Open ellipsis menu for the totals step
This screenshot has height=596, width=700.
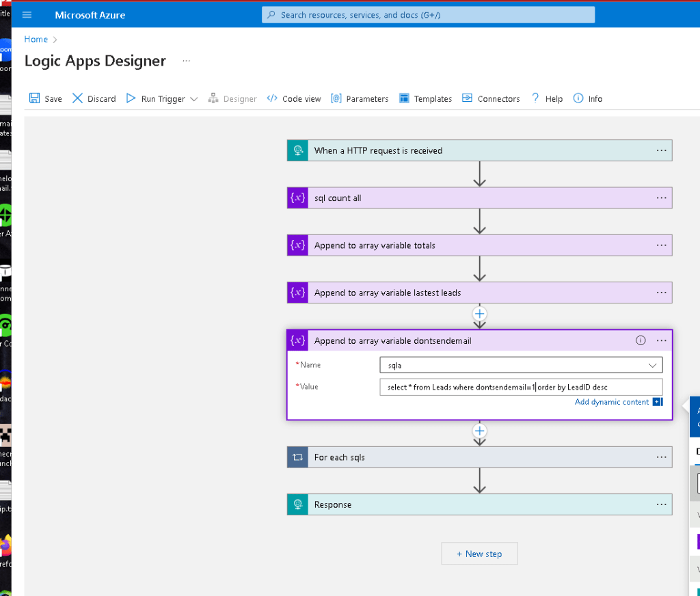tap(661, 245)
